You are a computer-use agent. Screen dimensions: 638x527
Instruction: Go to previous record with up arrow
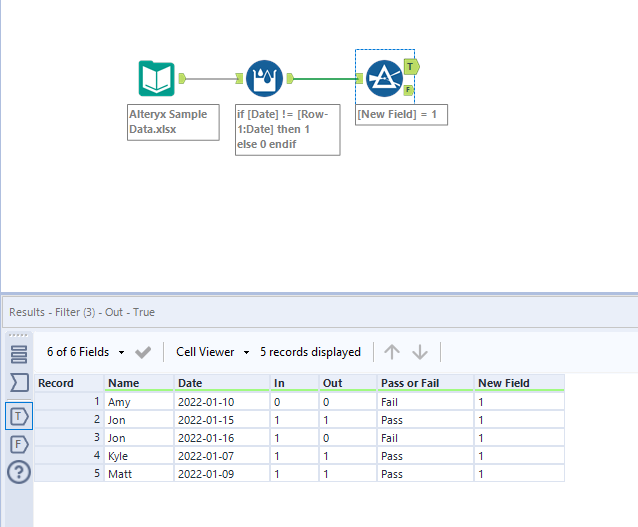click(392, 352)
